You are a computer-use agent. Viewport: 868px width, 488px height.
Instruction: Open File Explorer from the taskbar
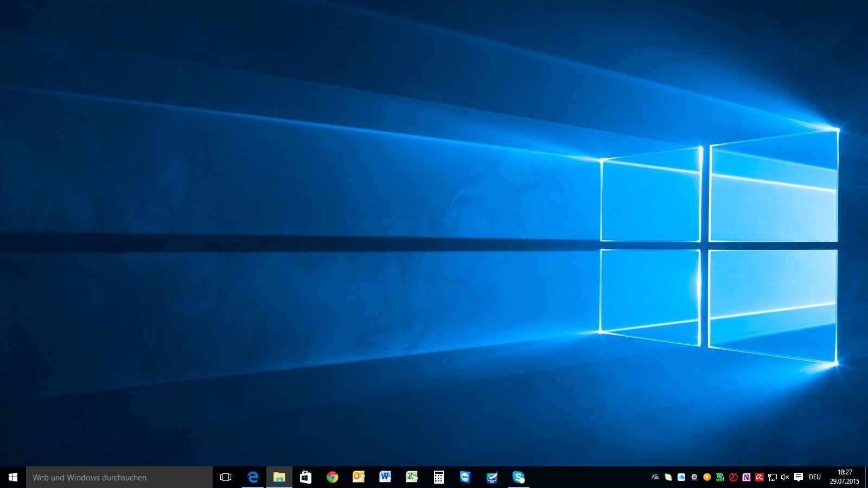(x=279, y=477)
